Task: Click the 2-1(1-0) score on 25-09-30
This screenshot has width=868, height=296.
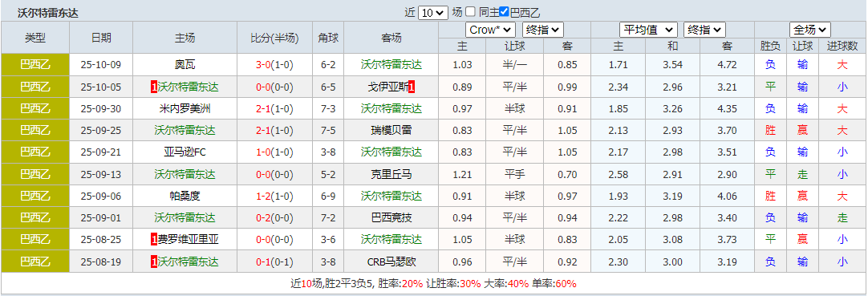Action: 274,109
